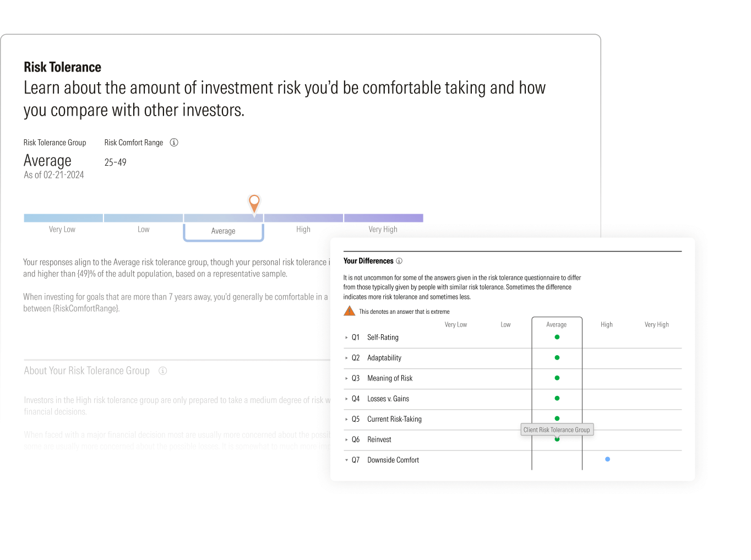Click the green dot in Adaptability row
The image size is (751, 560).
pos(557,358)
